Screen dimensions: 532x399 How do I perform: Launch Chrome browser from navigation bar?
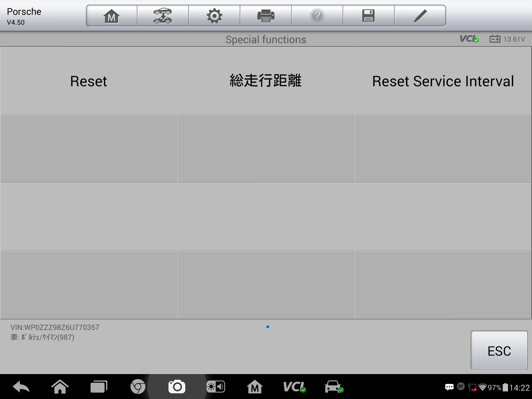[x=138, y=387]
